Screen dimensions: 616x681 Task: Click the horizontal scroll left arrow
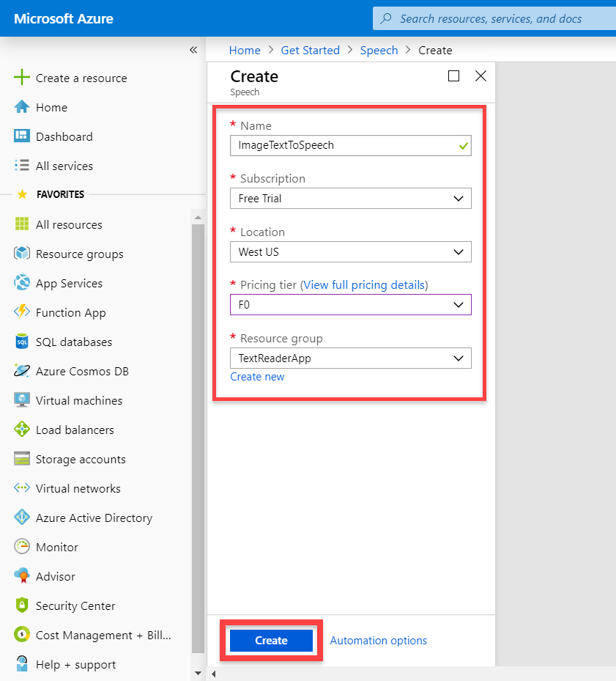pyautogui.click(x=214, y=674)
